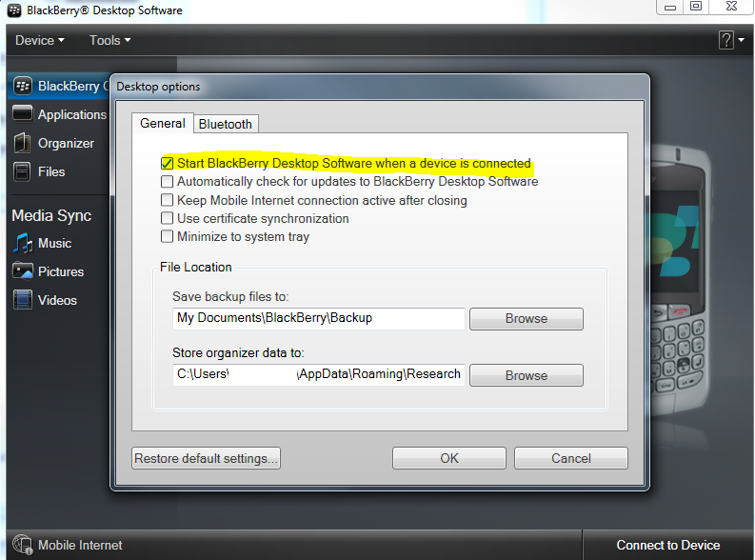Screen dimensions: 755x560
Task: Click the Files icon in sidebar
Action: point(22,171)
